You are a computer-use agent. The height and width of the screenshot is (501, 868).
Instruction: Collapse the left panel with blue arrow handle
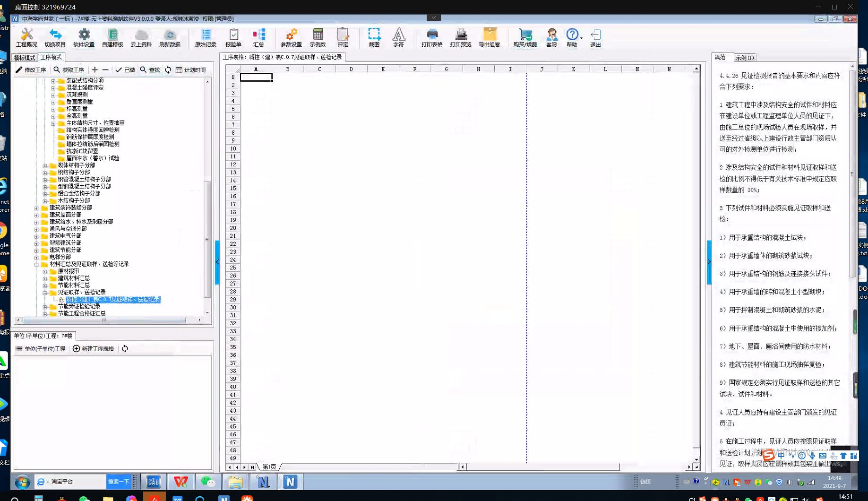pyautogui.click(x=217, y=262)
